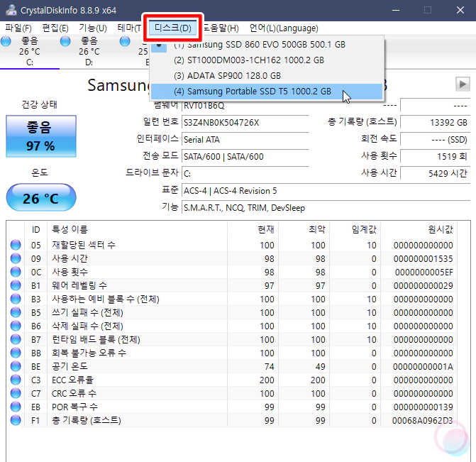Click the serial number field S3Z4NB0K504726X
Image resolution: width=476 pixels, height=462 pixels.
[245, 122]
